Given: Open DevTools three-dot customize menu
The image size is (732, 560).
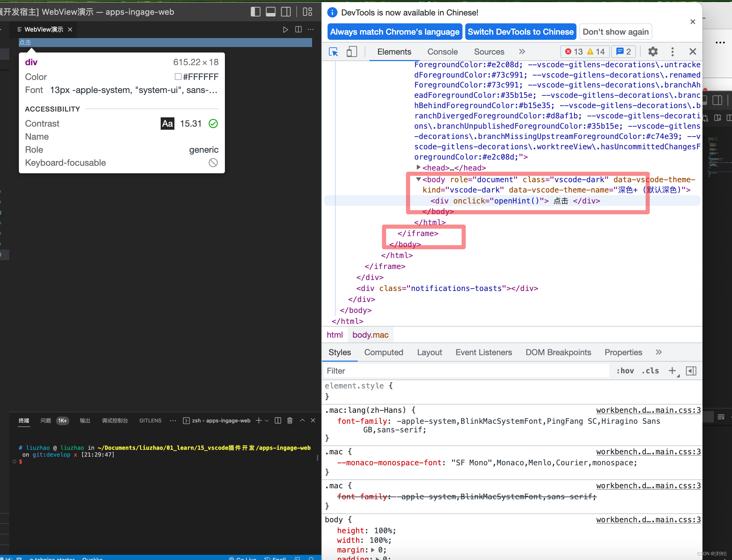Looking at the screenshot, I should tap(672, 52).
